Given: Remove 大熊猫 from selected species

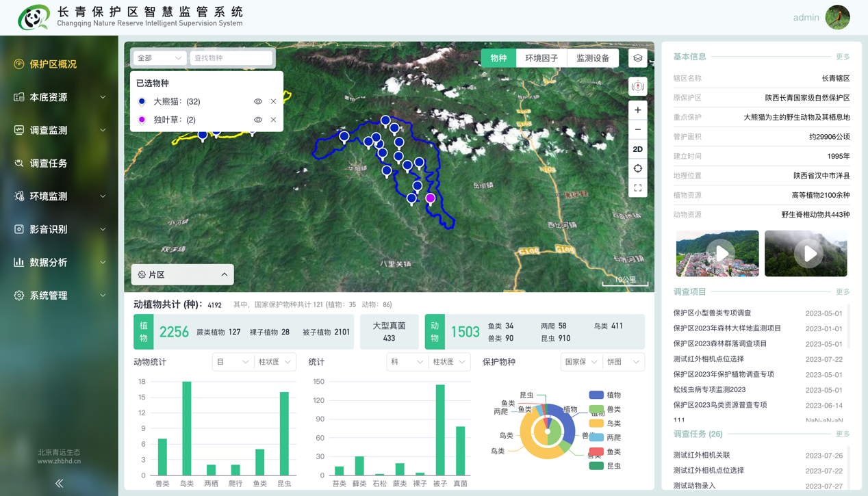Looking at the screenshot, I should [x=273, y=101].
